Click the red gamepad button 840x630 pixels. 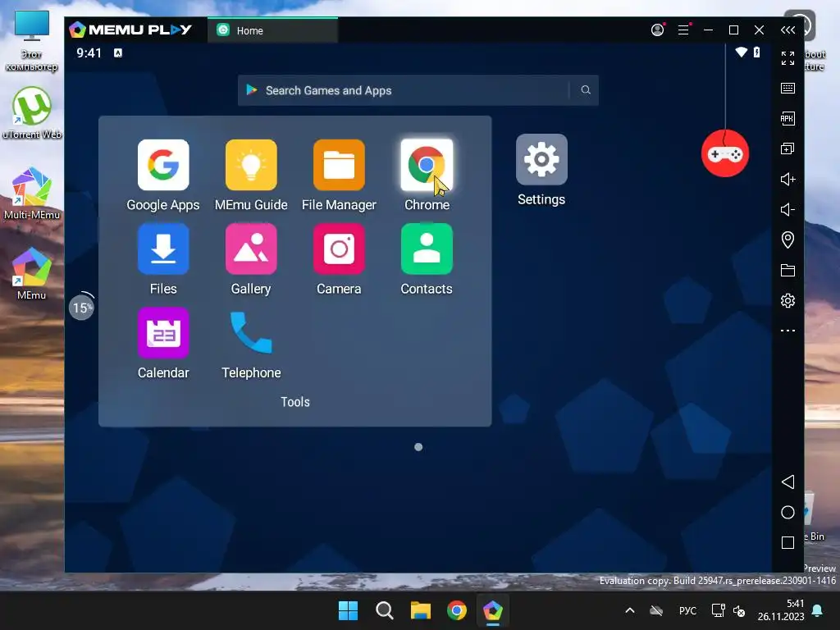pyautogui.click(x=725, y=153)
